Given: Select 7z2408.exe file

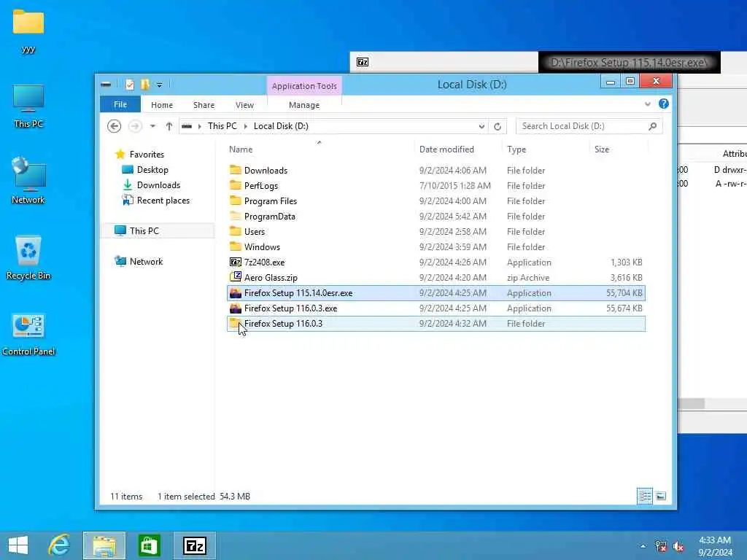Looking at the screenshot, I should coord(436,262).
